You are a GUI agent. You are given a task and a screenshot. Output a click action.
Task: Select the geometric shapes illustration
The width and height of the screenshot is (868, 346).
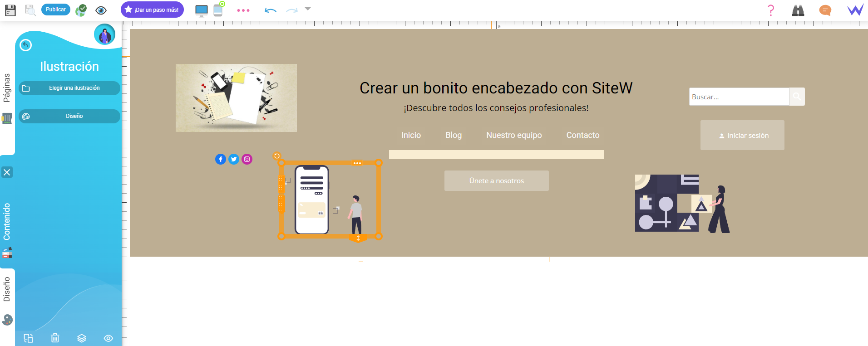[x=682, y=204]
